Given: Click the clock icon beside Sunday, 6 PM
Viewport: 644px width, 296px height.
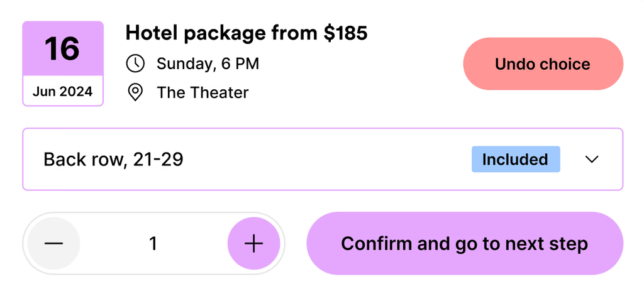Looking at the screenshot, I should point(135,63).
